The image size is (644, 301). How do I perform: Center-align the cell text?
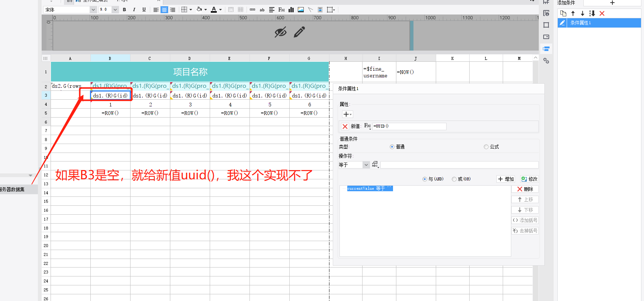tap(164, 10)
